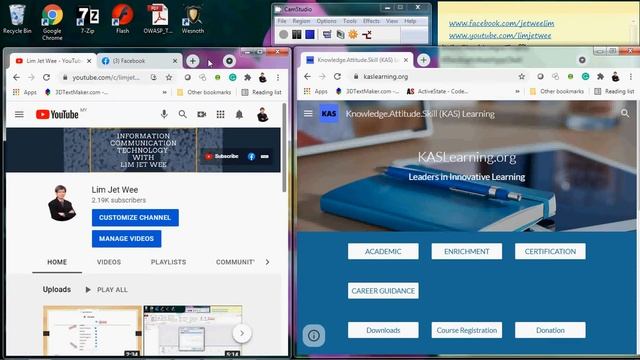Launch the Wesnoth game shortcut
Image resolution: width=640 pixels, height=360 pixels.
193,20
